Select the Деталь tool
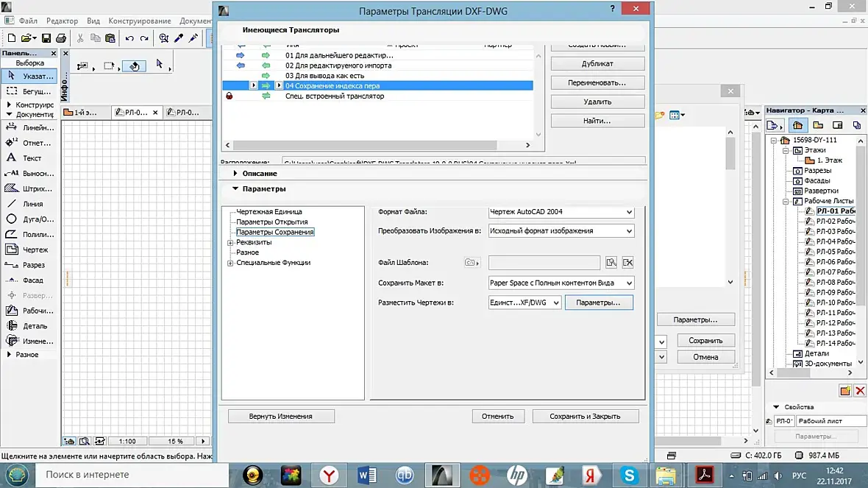 (x=29, y=326)
